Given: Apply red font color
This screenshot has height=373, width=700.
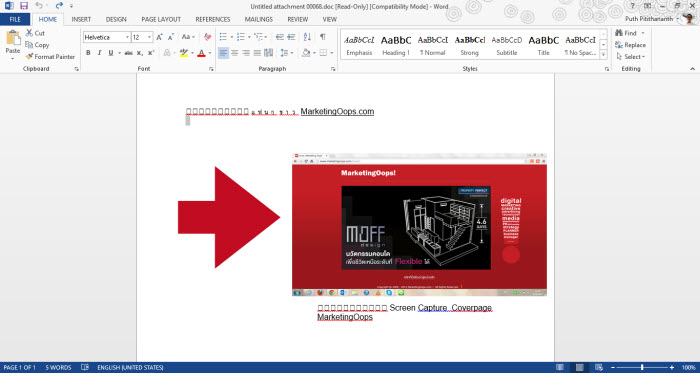Looking at the screenshot, I should 201,53.
